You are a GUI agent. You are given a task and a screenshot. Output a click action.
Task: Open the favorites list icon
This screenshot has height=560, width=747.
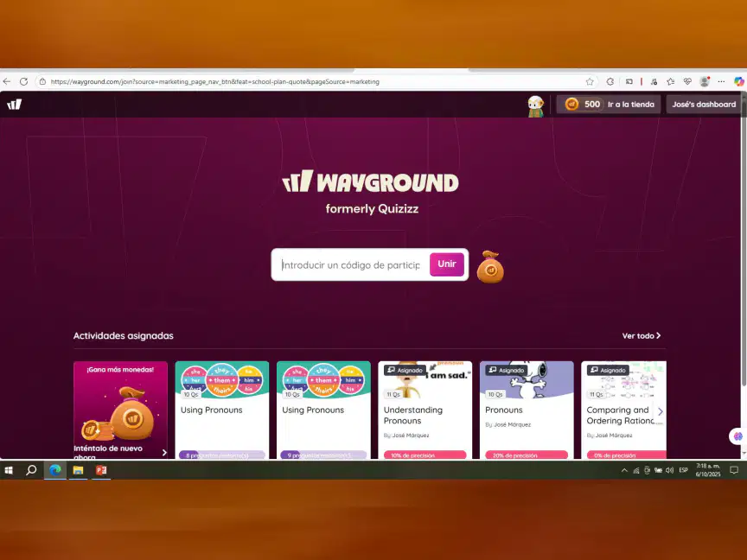pos(671,81)
